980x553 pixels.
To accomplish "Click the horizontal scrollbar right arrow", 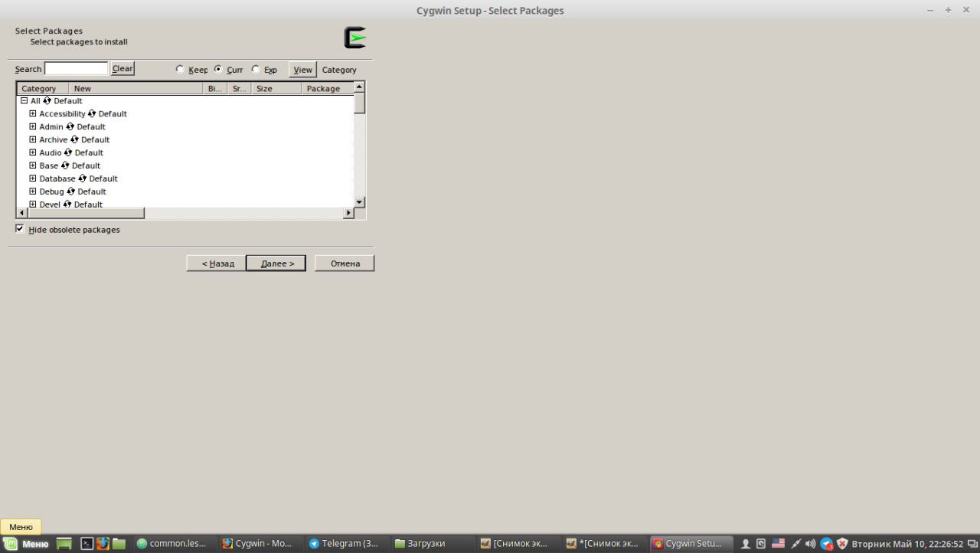I will 348,213.
